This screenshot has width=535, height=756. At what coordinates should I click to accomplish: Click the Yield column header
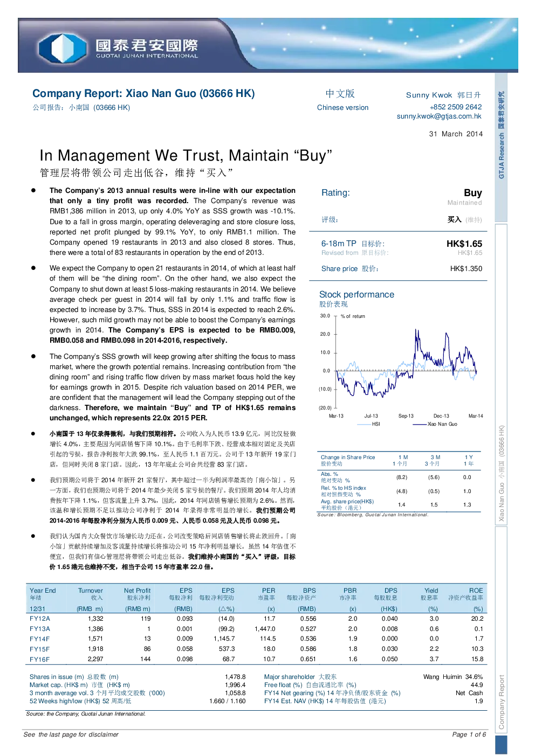point(431,591)
